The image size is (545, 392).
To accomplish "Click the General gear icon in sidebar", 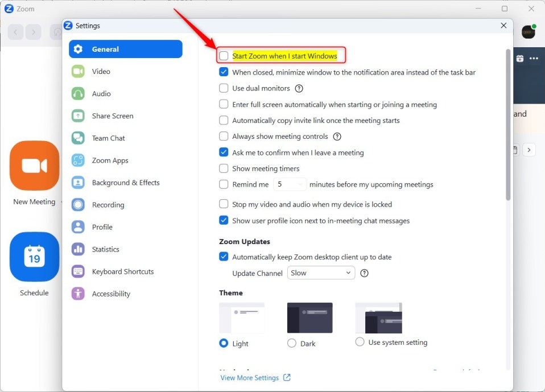I will pos(78,49).
